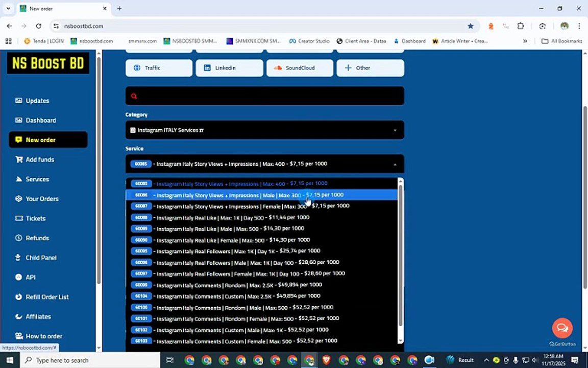The width and height of the screenshot is (588, 368).
Task: Collapse the Service dropdown
Action: tap(265, 164)
